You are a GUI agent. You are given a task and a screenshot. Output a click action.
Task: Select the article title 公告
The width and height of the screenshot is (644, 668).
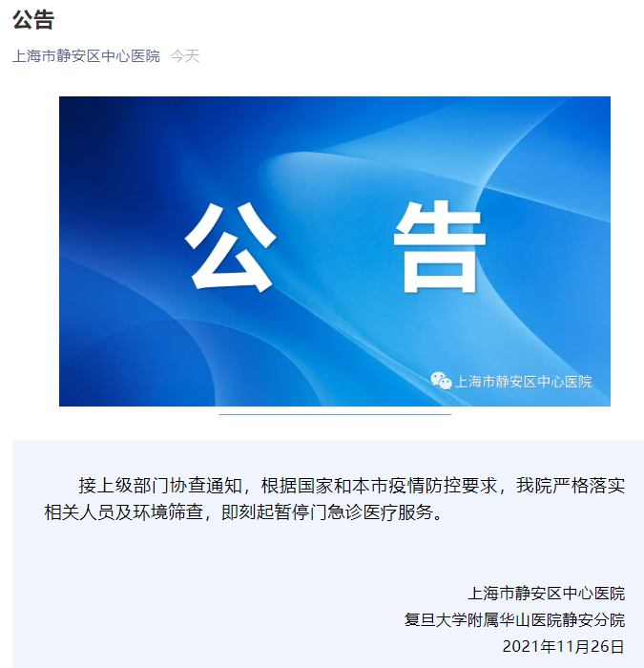coord(33,20)
